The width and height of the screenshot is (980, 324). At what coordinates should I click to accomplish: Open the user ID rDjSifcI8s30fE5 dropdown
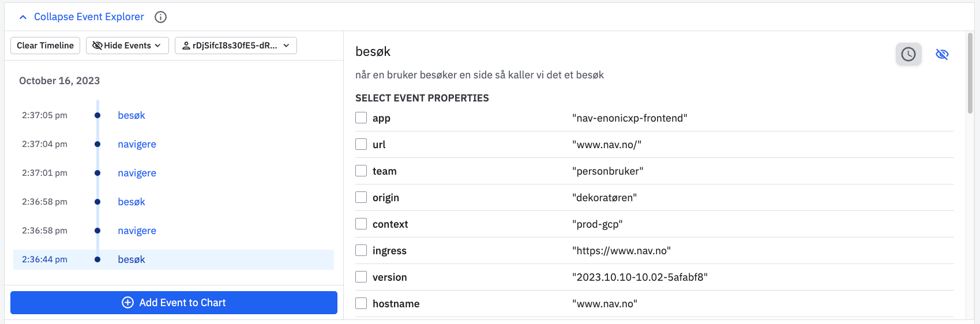[x=235, y=46]
